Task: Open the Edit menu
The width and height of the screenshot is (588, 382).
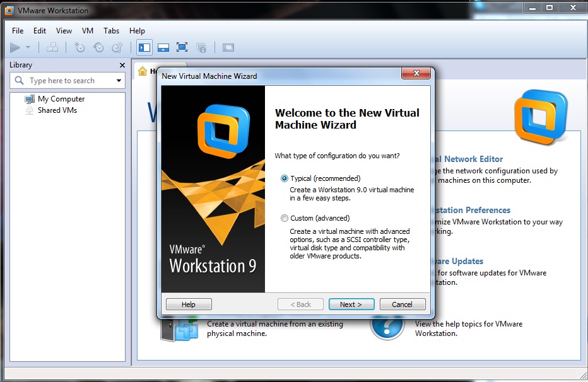Action: [39, 31]
